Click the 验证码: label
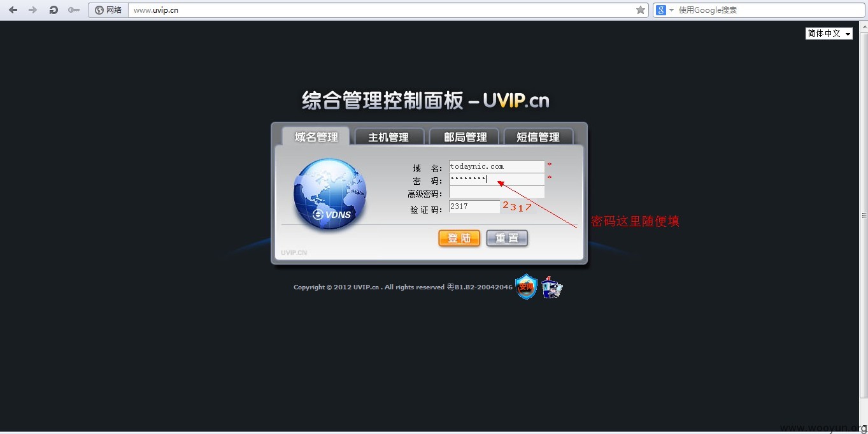This screenshot has width=868, height=434. pos(426,210)
